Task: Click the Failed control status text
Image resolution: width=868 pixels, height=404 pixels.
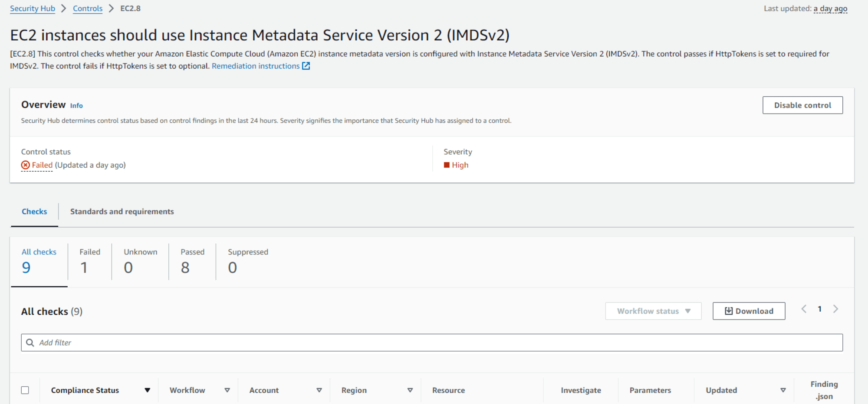Action: click(x=42, y=165)
